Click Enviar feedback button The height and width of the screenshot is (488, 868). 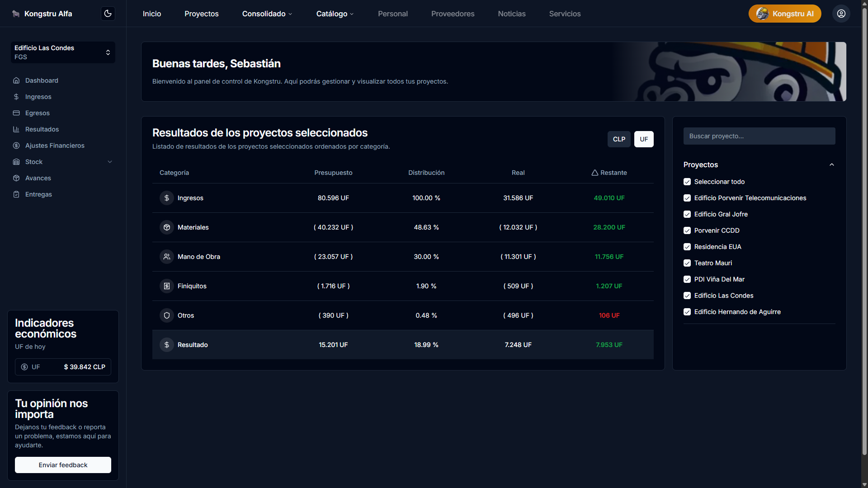[63, 465]
